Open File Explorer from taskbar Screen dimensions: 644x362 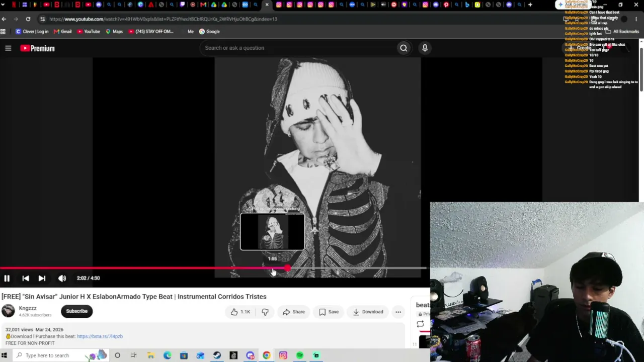(x=150, y=355)
